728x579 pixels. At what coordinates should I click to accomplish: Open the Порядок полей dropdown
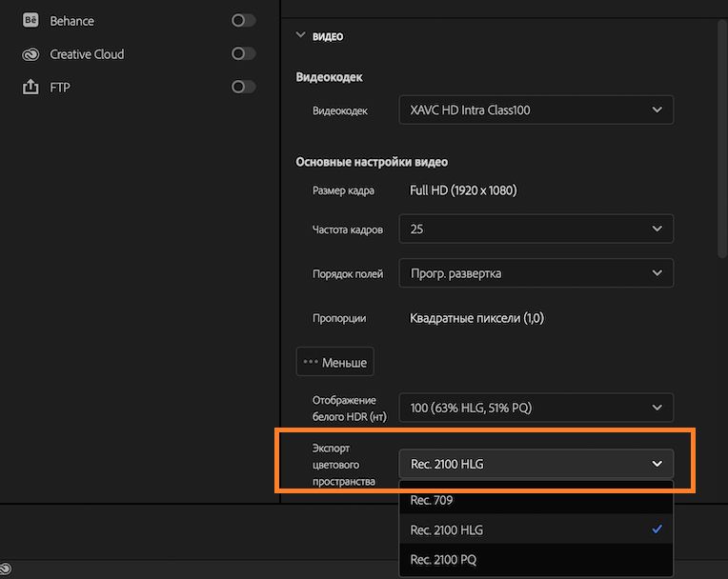(x=536, y=273)
